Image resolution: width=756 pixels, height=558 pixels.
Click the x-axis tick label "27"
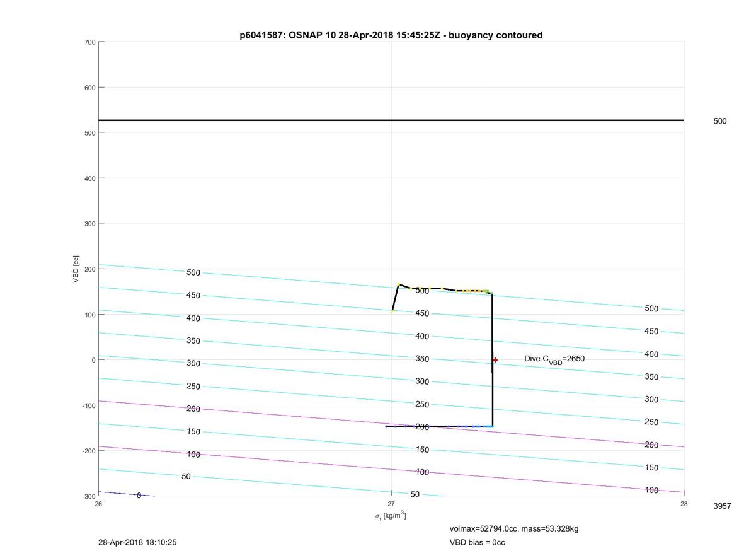391,504
